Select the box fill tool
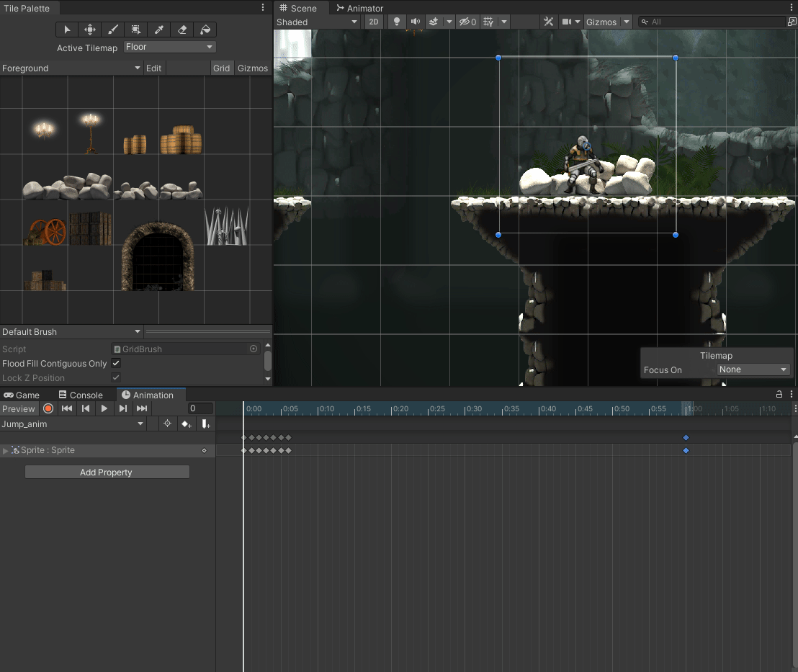The image size is (798, 672). [x=136, y=30]
